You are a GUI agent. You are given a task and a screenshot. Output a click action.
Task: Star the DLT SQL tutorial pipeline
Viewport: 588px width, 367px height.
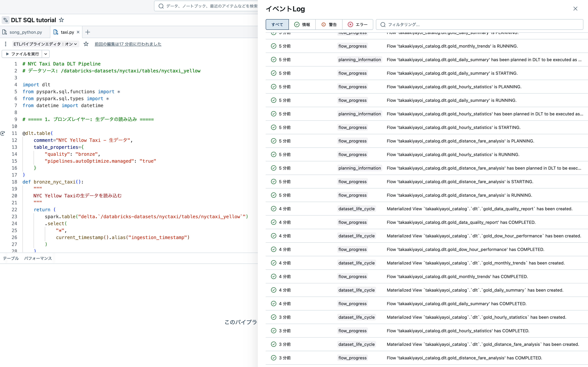61,20
